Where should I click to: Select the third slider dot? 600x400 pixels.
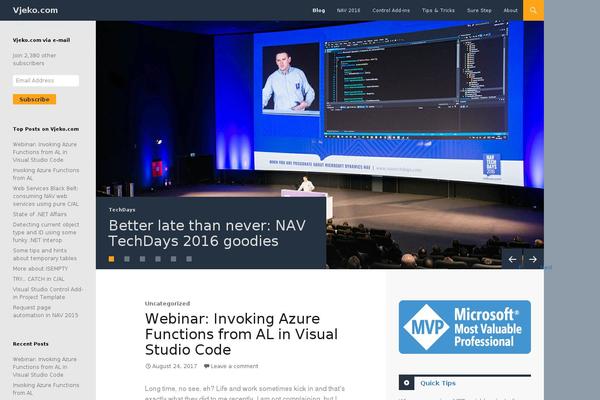[142, 259]
